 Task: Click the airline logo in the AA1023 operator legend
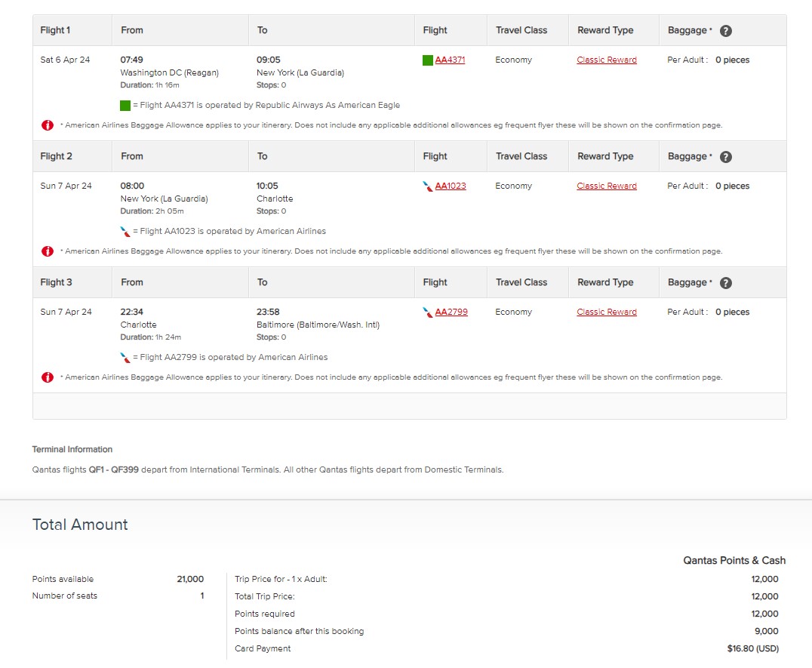pyautogui.click(x=125, y=232)
